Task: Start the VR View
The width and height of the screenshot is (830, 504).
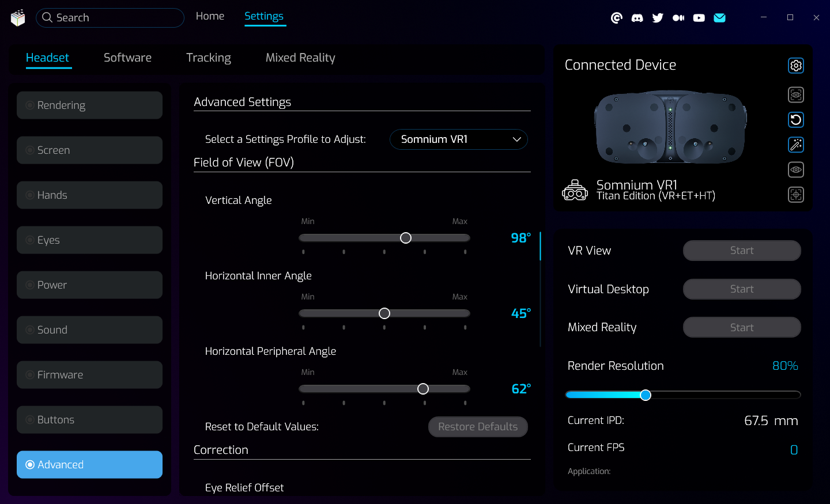Action: click(x=742, y=251)
